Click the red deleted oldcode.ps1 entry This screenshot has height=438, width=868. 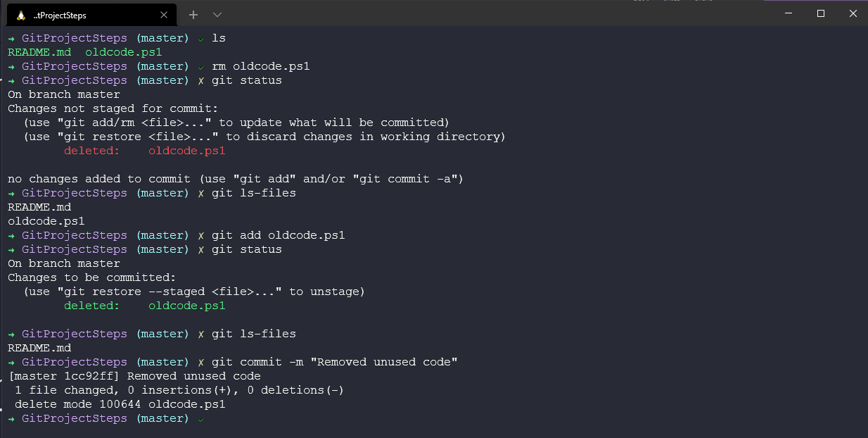click(x=186, y=151)
